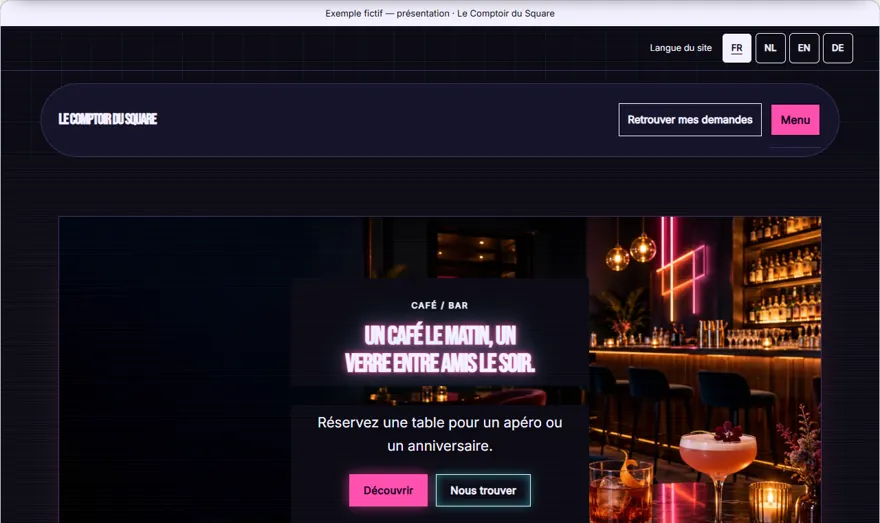Click the Découvrir button
880x523 pixels.
point(388,490)
